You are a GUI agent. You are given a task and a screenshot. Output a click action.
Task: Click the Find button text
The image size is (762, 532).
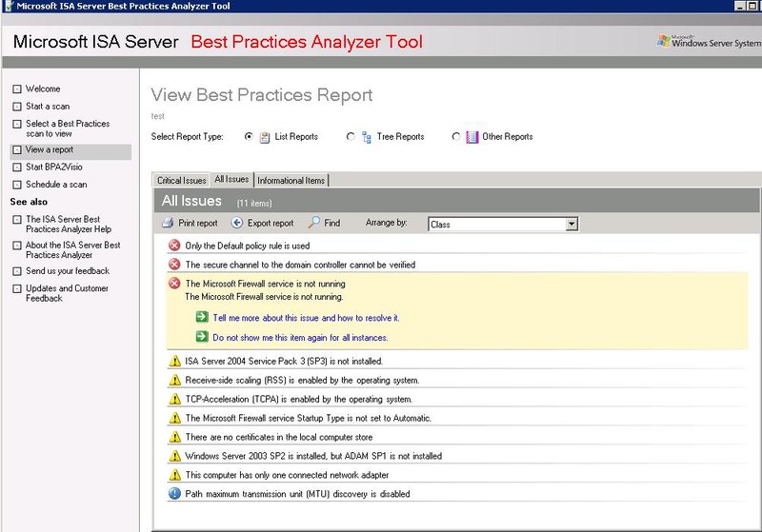click(331, 223)
